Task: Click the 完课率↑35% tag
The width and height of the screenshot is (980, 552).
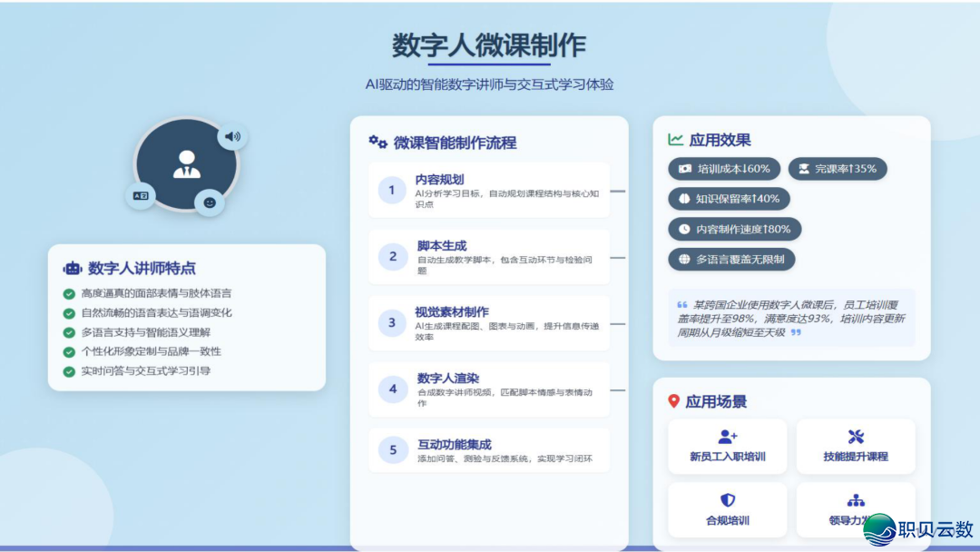Action: [x=838, y=169]
